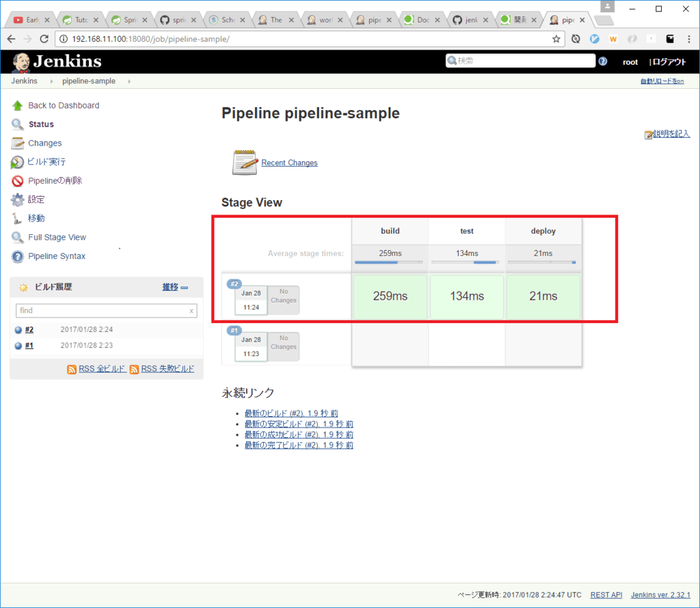Click the search help question mark icon
Image resolution: width=700 pixels, height=608 pixels.
coord(602,61)
